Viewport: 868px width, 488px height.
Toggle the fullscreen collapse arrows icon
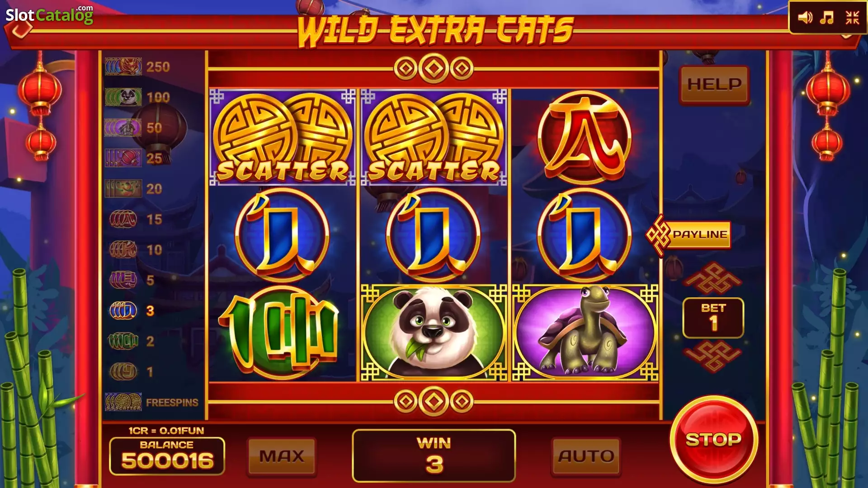click(x=852, y=18)
